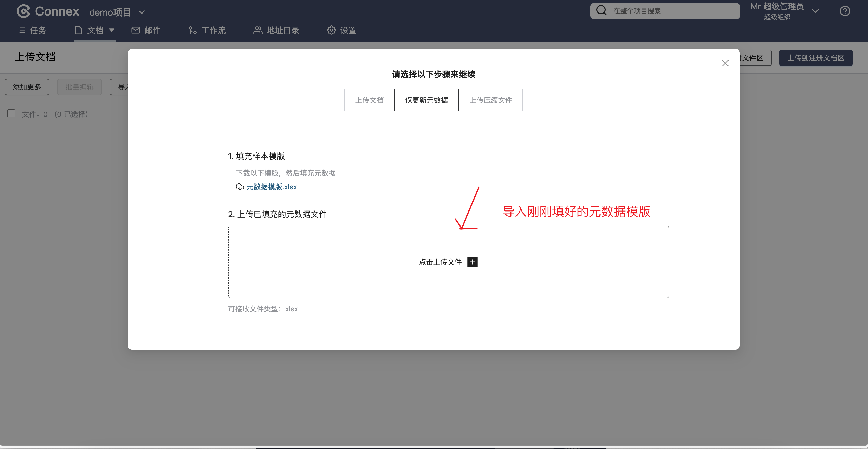Screen dimensions: 868x449
Task: Click the 上传到注册文档区 button
Action: (x=815, y=58)
